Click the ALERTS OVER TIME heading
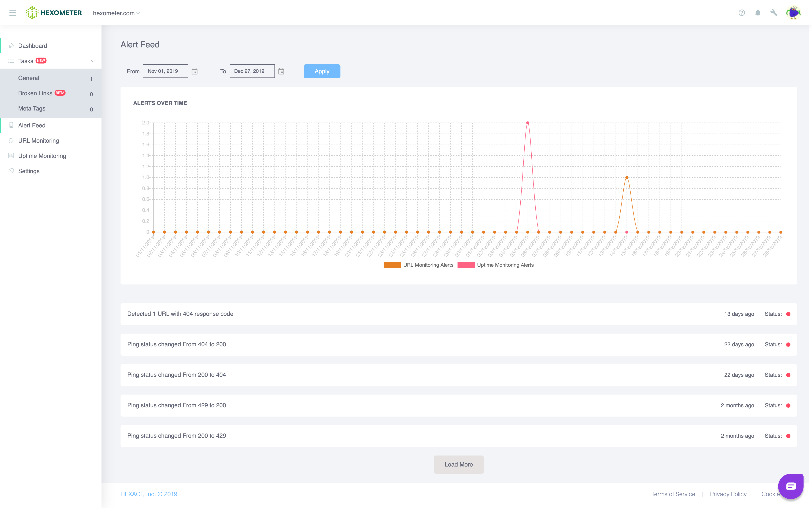Viewport: 812px width, 508px height. click(x=160, y=103)
